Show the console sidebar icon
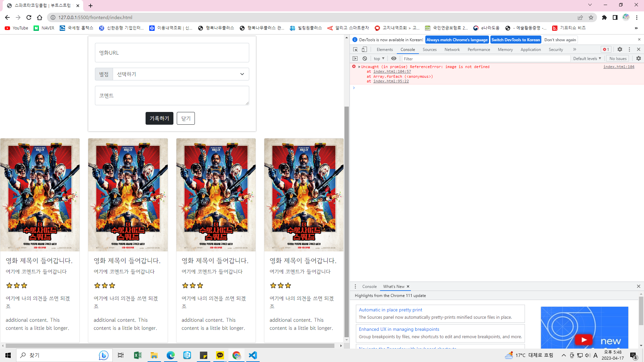 355,58
